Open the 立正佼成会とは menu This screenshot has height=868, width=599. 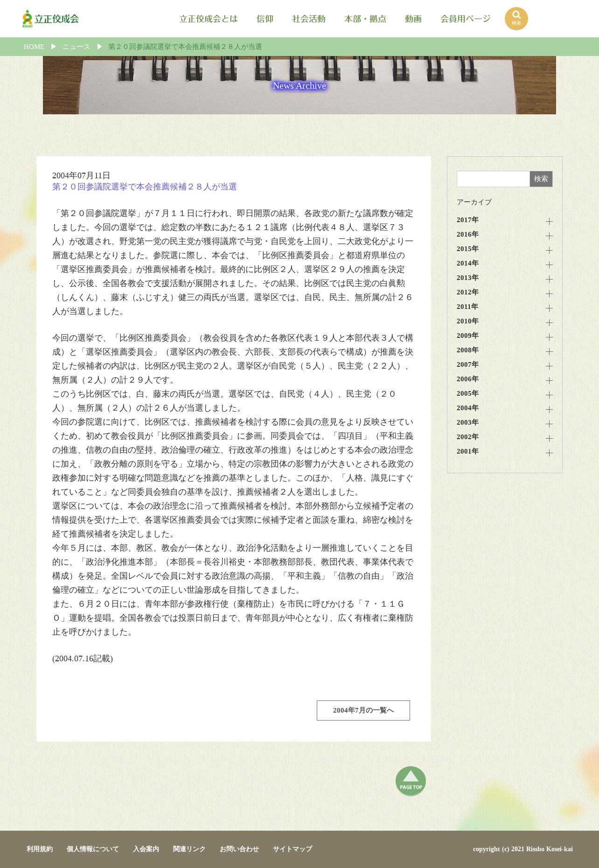click(209, 19)
